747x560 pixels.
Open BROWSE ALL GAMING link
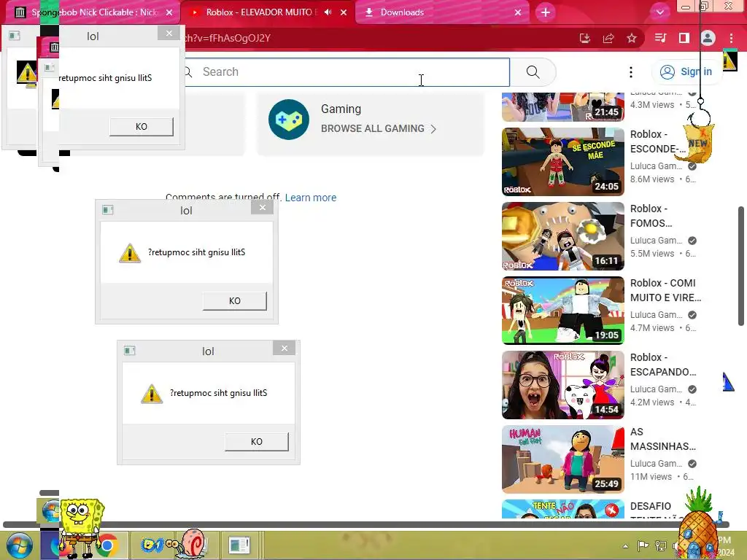coord(379,128)
